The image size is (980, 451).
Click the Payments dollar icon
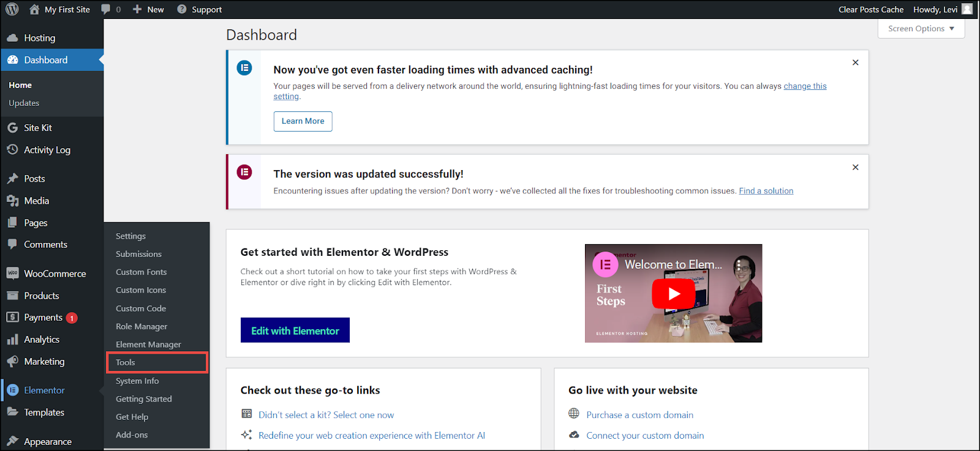[x=12, y=317]
